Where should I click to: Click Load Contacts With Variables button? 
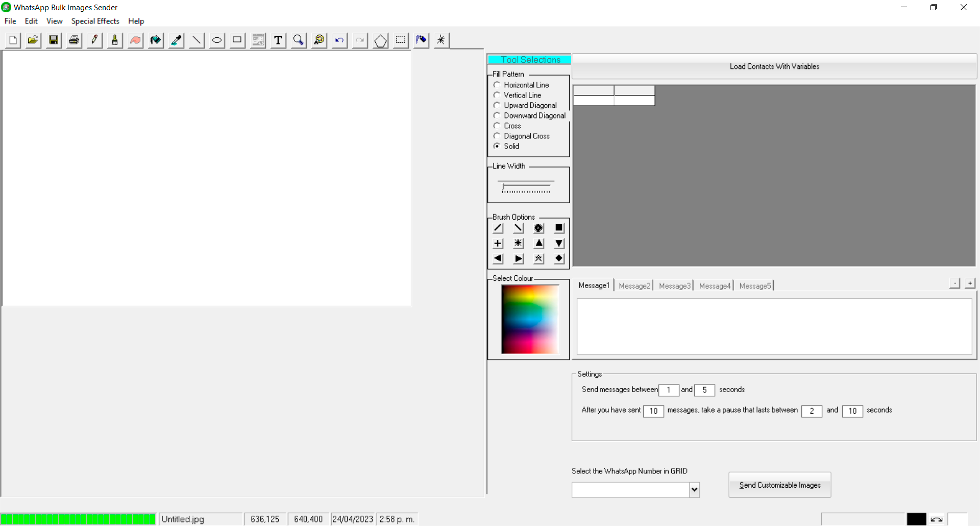tap(774, 66)
